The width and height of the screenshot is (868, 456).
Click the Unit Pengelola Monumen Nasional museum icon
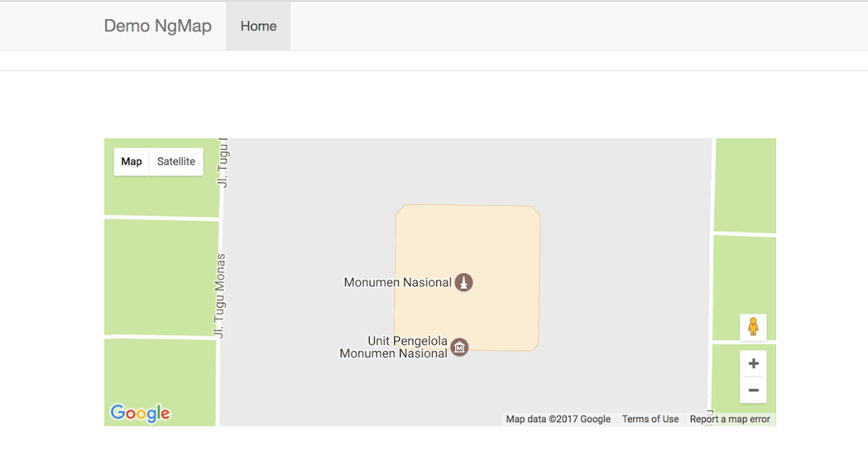pos(459,347)
